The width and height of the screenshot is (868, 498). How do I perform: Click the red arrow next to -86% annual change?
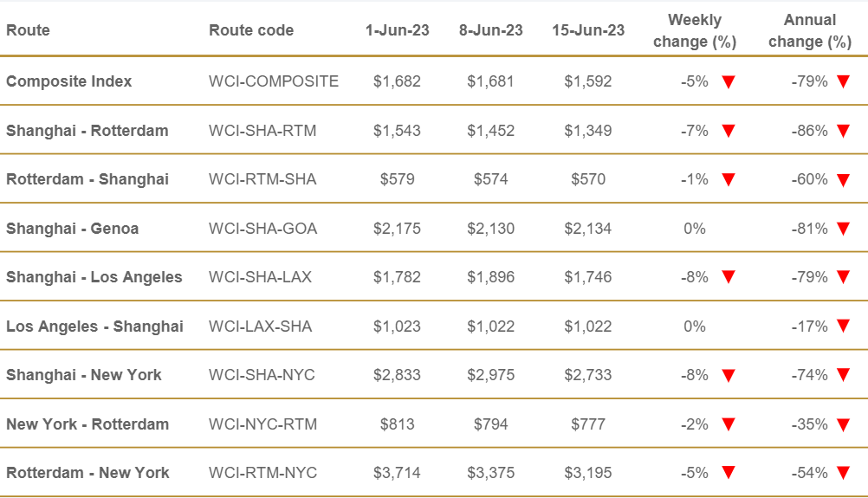(843, 131)
